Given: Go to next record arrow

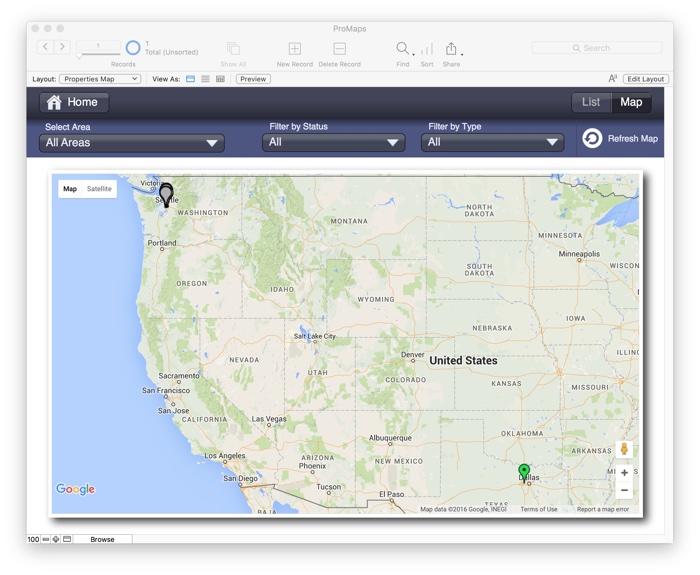Looking at the screenshot, I should pyautogui.click(x=62, y=46).
